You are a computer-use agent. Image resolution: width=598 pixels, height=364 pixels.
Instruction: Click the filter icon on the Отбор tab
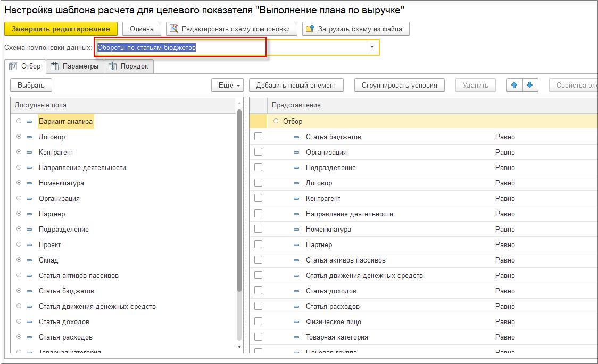[x=13, y=66]
